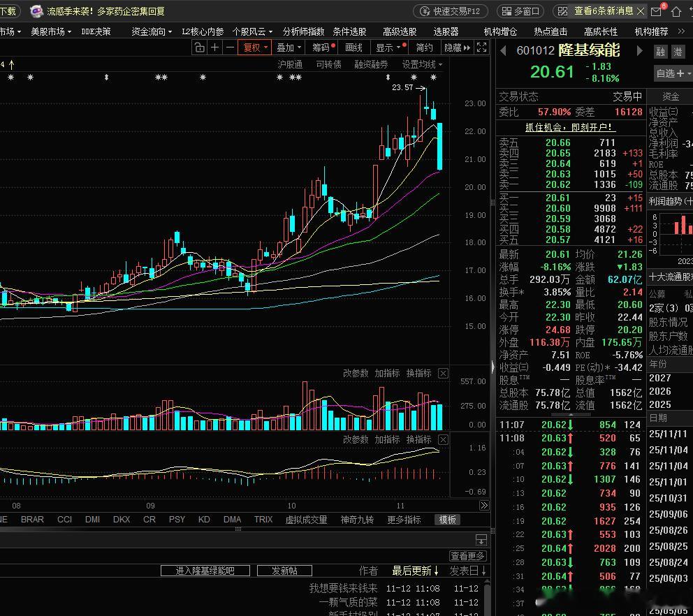Click the 融 margin trading badge
This screenshot has height=616, width=693.
(660, 52)
